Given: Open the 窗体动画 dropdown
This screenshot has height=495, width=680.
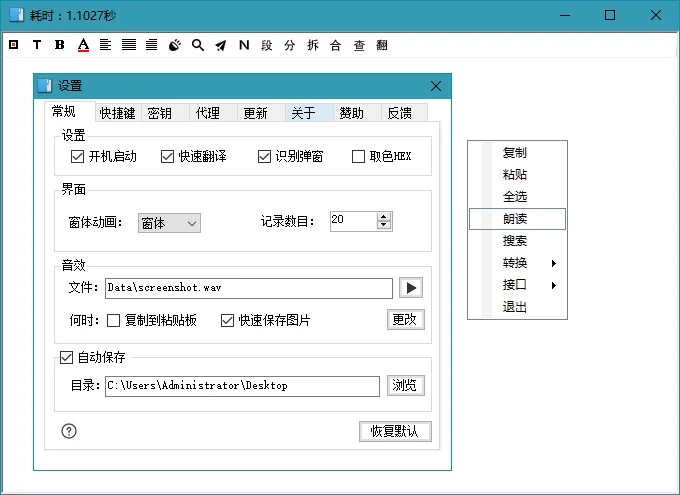Looking at the screenshot, I should coord(169,223).
